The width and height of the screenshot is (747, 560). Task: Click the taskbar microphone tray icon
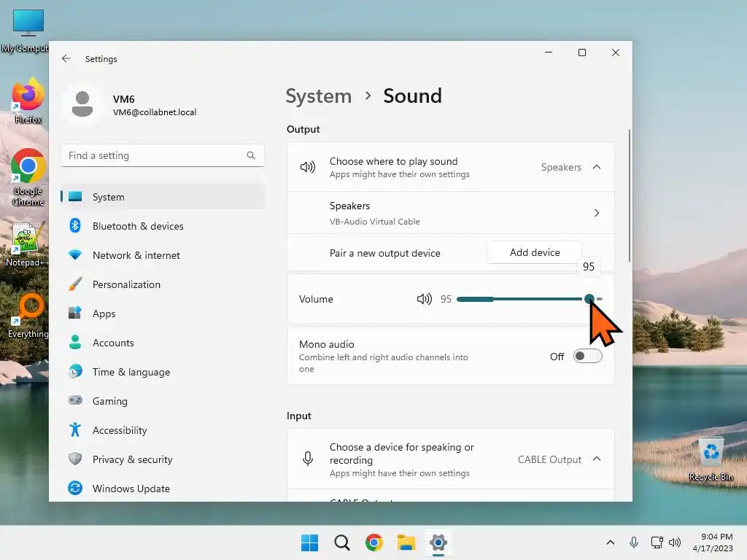634,542
